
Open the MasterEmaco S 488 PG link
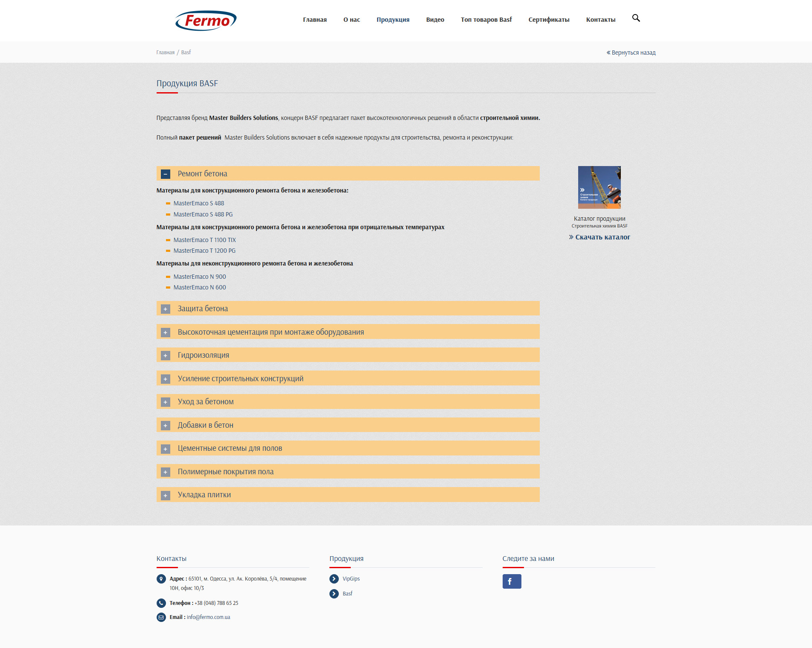tap(203, 214)
